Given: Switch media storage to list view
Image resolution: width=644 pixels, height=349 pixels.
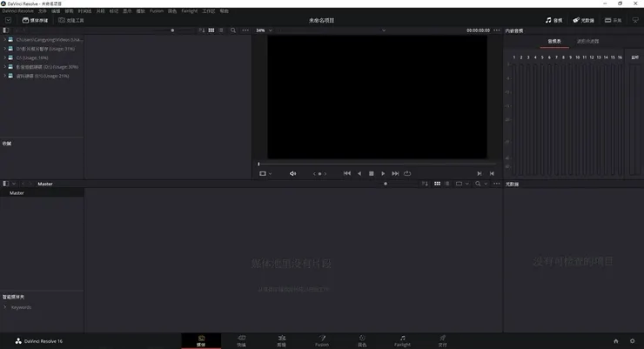Looking at the screenshot, I should [221, 30].
